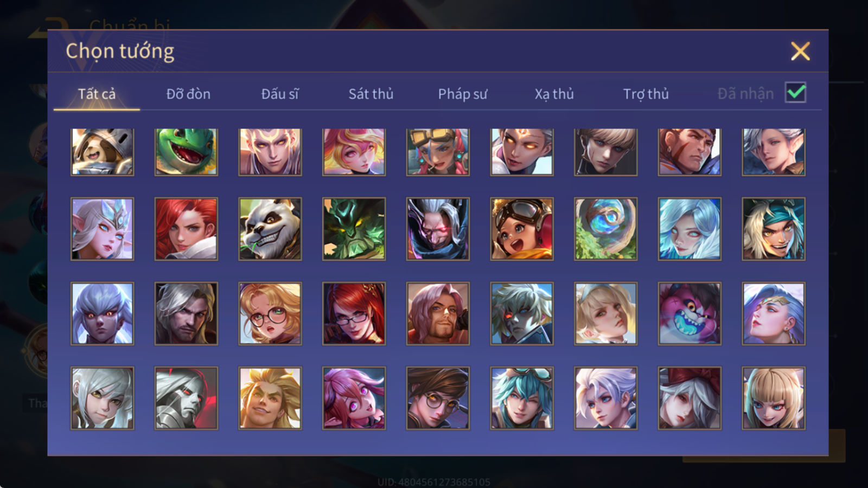
Task: Toggle the Đã nhận checkbox
Action: (x=795, y=93)
